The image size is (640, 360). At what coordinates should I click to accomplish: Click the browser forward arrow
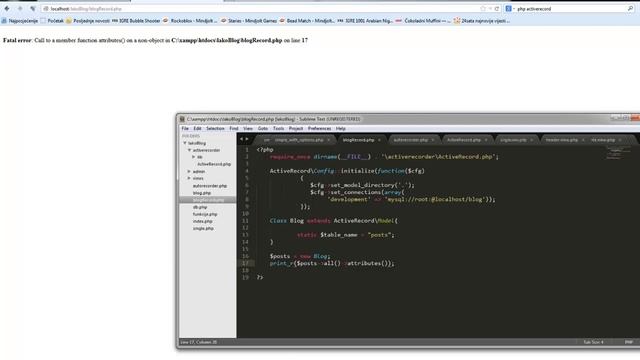(x=20, y=9)
